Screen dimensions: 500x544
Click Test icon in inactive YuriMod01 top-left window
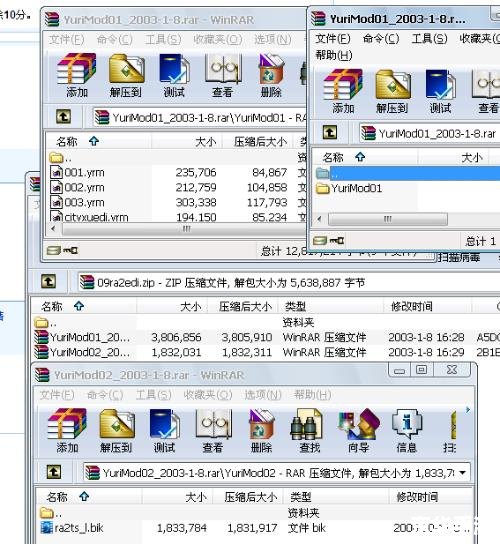pyautogui.click(x=174, y=75)
